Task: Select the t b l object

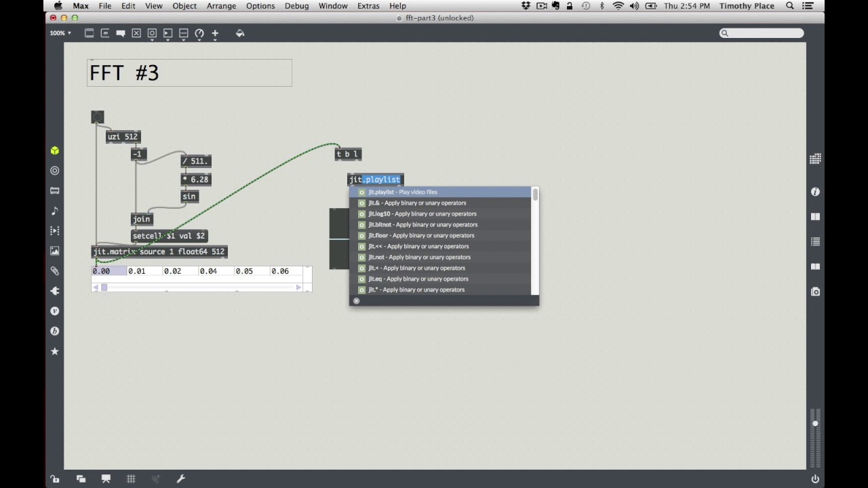Action: click(348, 155)
